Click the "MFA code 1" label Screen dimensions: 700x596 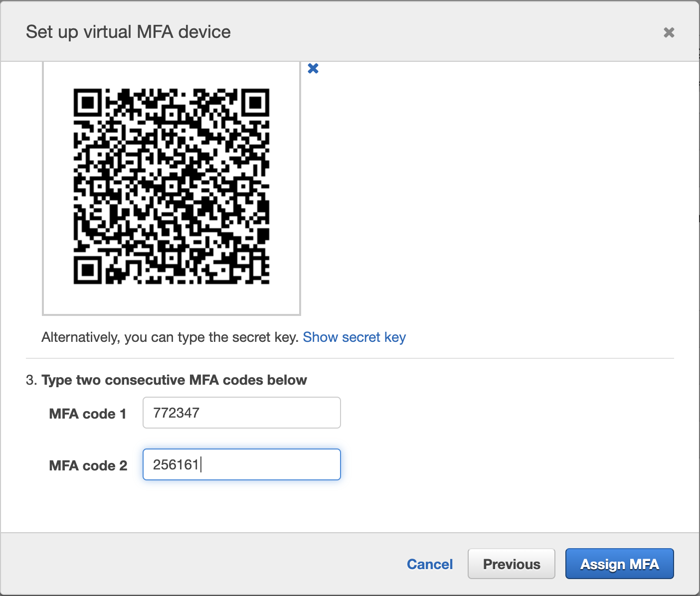87,414
